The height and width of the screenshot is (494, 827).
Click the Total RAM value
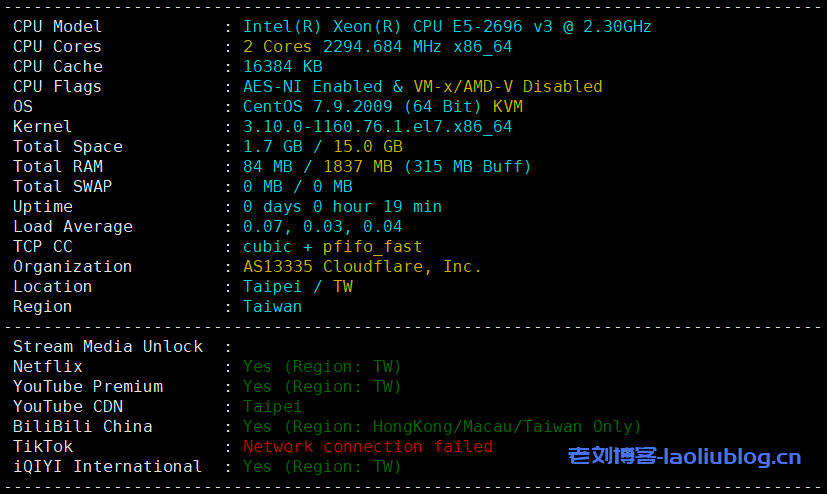(x=387, y=167)
